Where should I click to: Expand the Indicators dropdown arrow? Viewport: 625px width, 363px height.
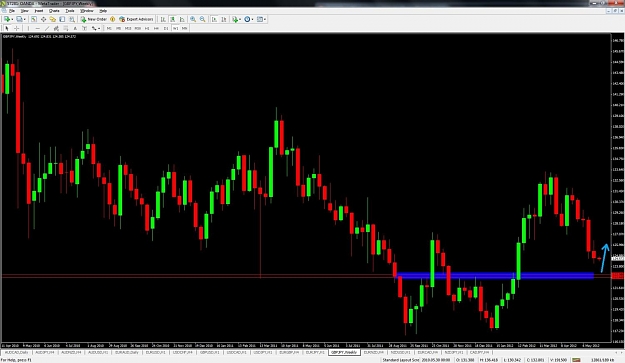coord(240,19)
